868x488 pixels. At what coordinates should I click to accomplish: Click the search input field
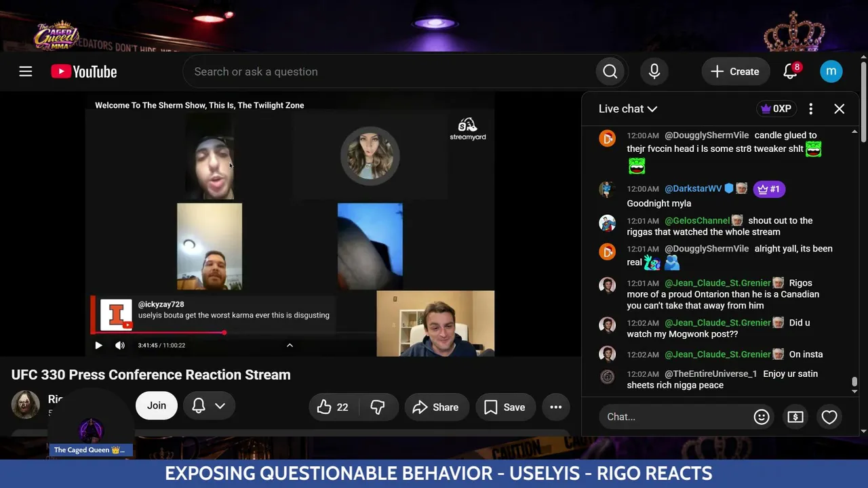click(389, 71)
